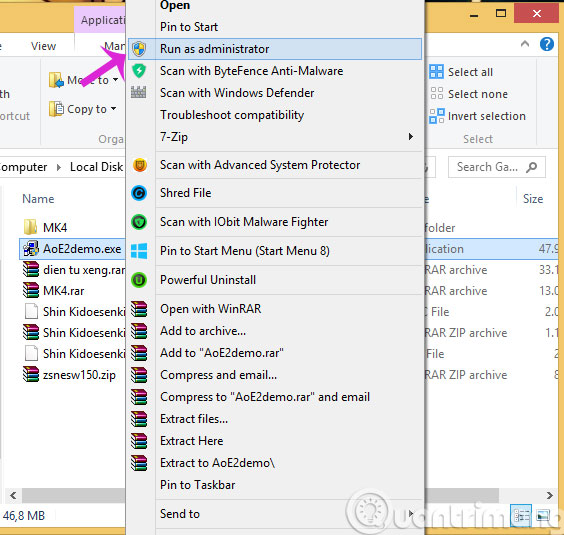Sort by the Size column header
The image size is (564, 535).
pos(533,199)
